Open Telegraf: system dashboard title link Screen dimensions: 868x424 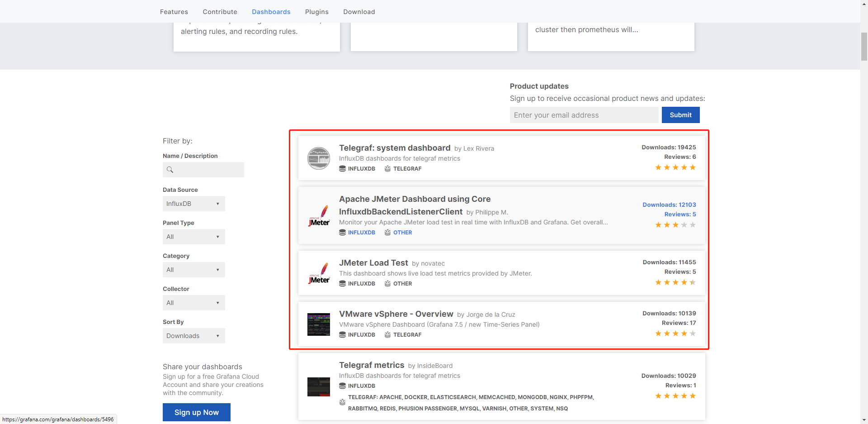tap(395, 148)
